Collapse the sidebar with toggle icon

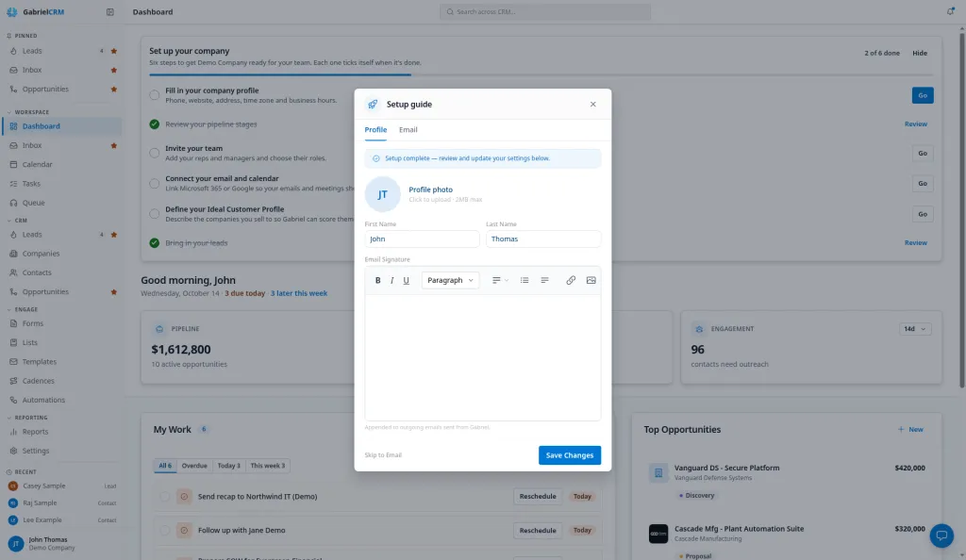109,11
